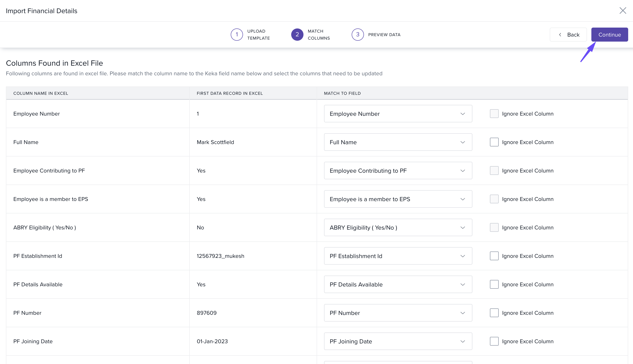Open the PF Establishment Id match dropdown
This screenshot has width=633, height=364.
[397, 256]
